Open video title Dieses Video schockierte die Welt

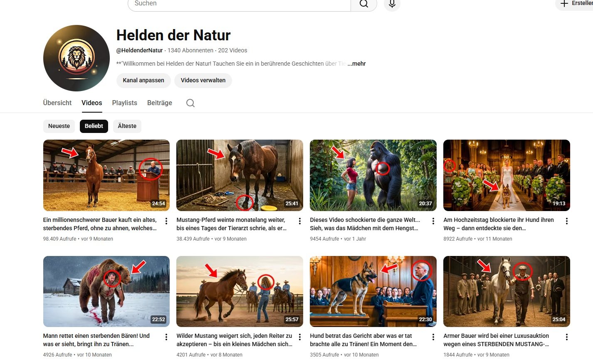coord(365,224)
